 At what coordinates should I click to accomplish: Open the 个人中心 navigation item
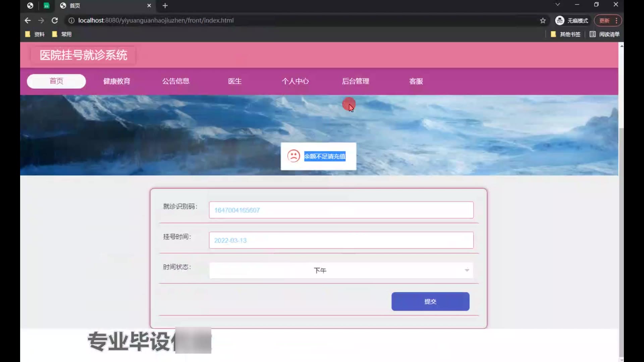coord(295,81)
